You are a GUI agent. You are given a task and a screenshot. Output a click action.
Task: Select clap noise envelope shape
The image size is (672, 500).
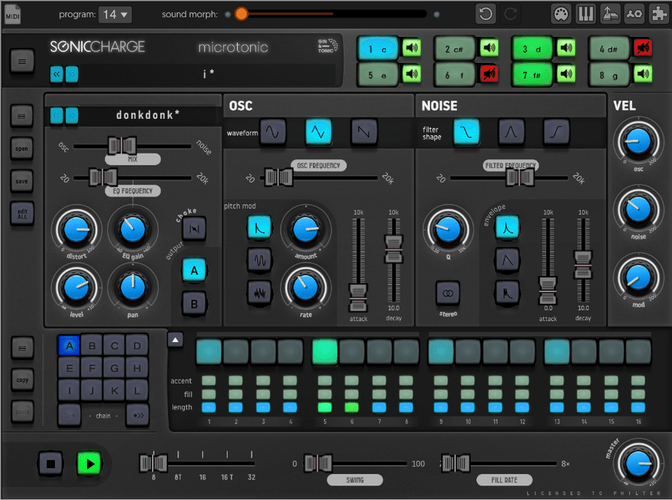click(x=507, y=293)
